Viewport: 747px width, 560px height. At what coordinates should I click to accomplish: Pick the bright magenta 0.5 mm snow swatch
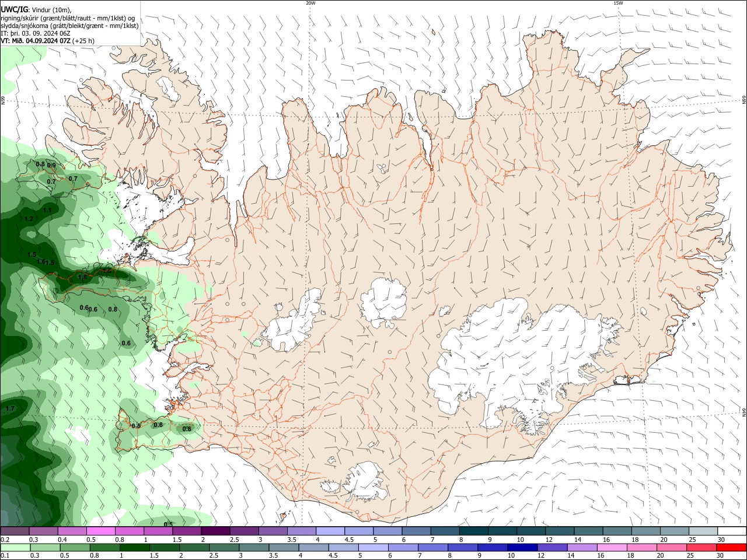(x=100, y=531)
